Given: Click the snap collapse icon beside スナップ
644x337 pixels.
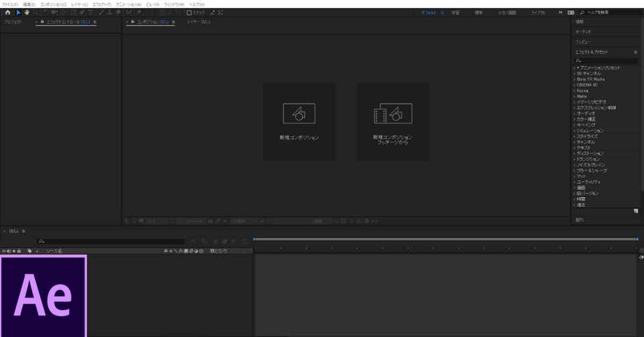Looking at the screenshot, I should tap(213, 13).
